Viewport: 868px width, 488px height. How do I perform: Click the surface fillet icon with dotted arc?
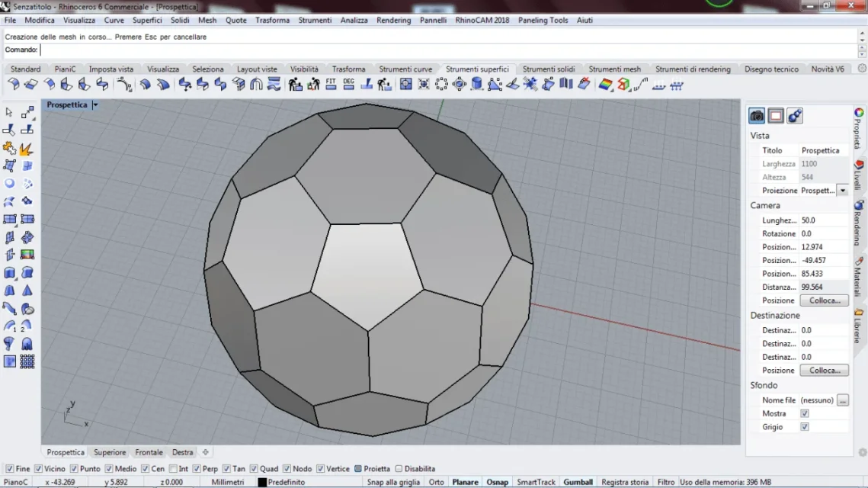[124, 84]
